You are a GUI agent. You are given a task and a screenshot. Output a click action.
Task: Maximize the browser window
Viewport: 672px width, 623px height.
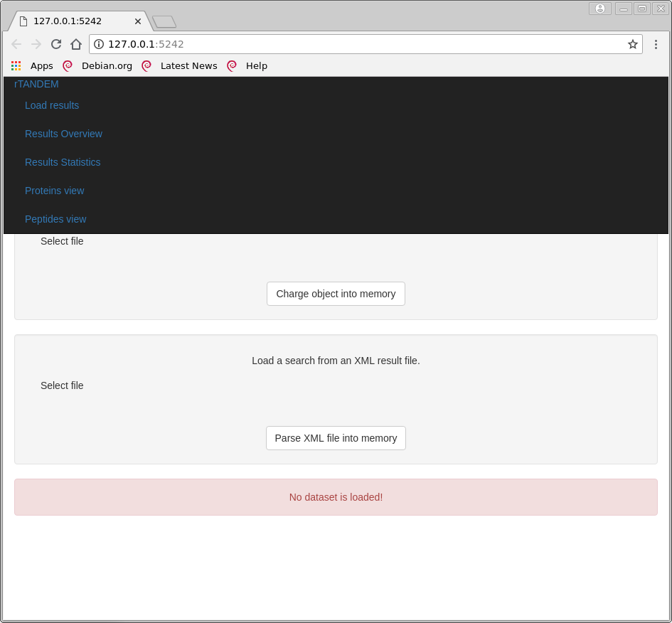click(642, 9)
